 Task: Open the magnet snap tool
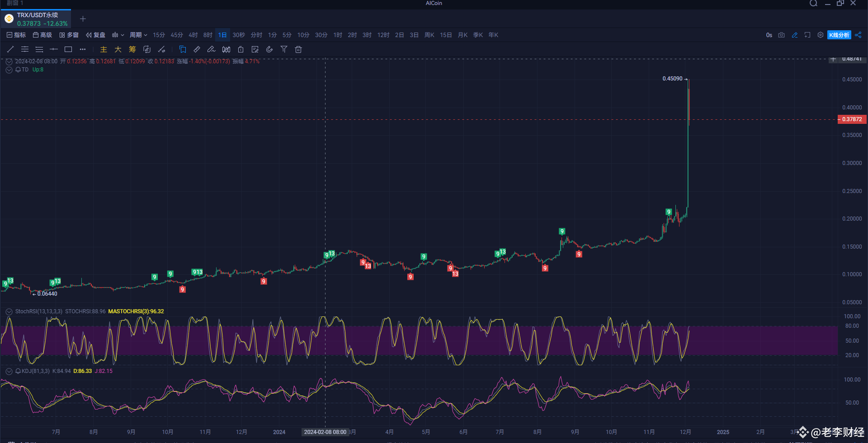click(x=270, y=49)
